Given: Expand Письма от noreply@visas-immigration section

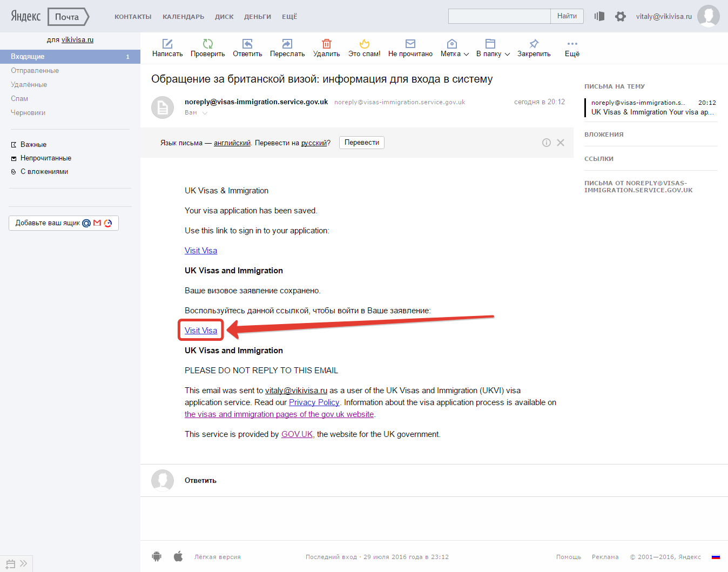Looking at the screenshot, I should (638, 186).
